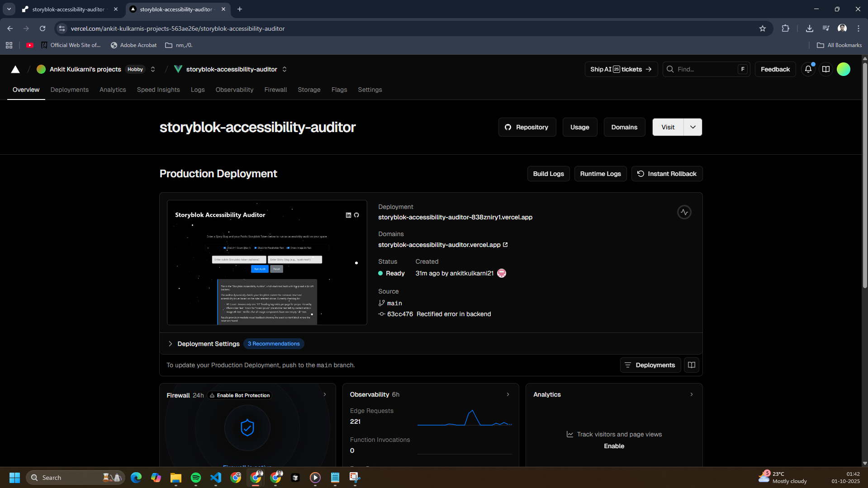Switch to the Deployments tab

tap(70, 90)
